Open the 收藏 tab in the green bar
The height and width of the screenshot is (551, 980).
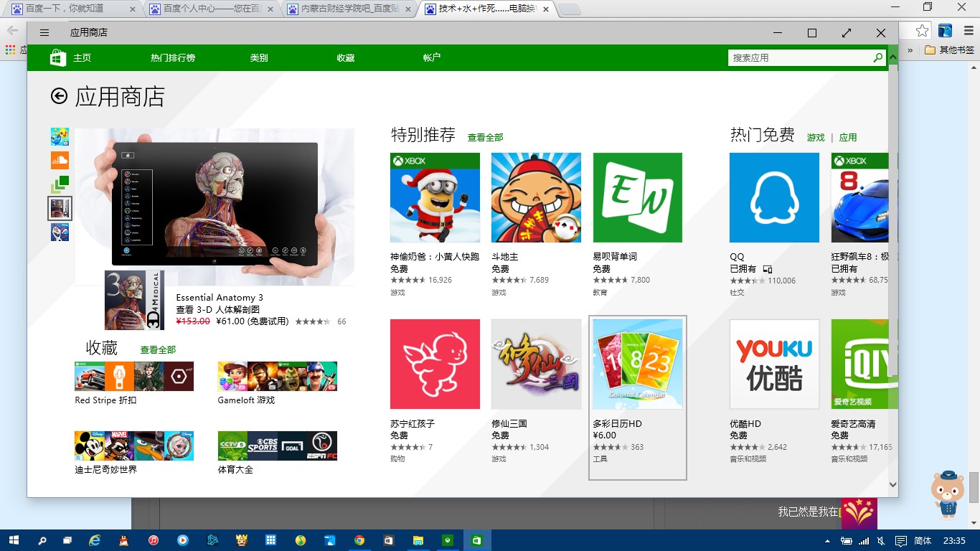coord(346,58)
